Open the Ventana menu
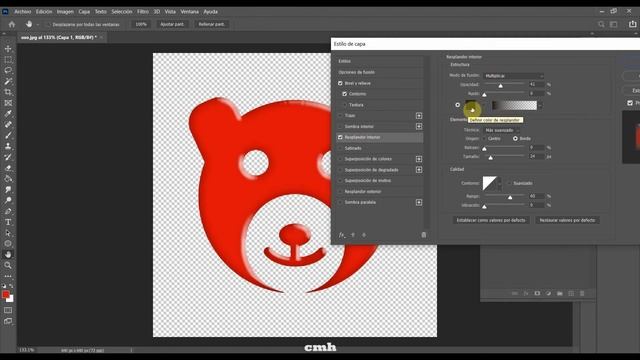This screenshot has height=360, width=640. point(189,12)
